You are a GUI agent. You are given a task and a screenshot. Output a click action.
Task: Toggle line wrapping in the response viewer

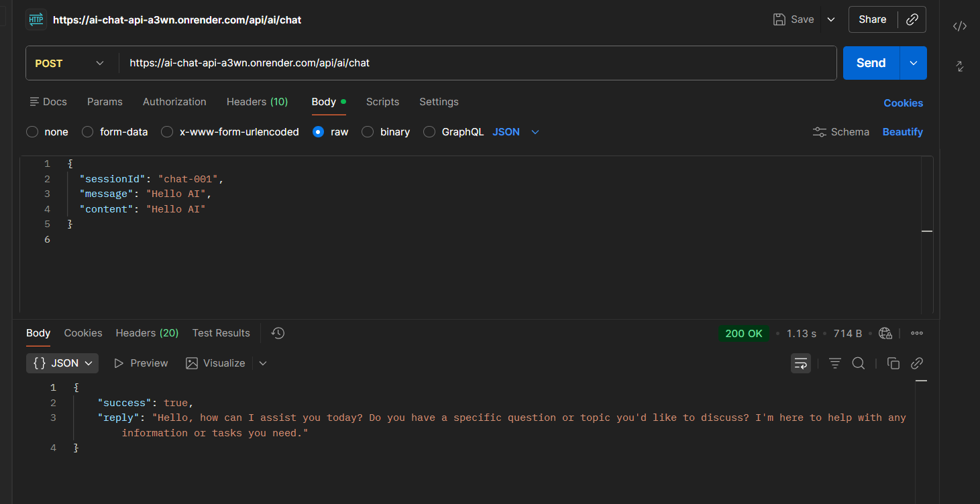pyautogui.click(x=800, y=363)
